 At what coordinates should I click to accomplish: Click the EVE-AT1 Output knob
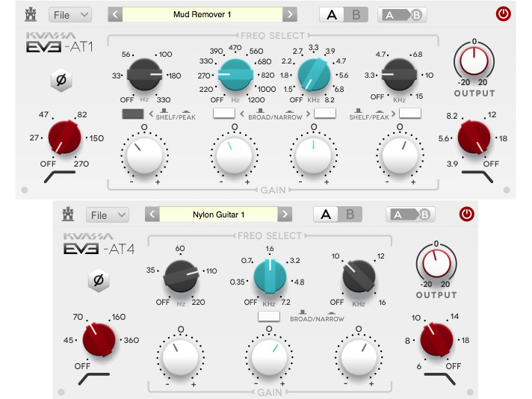point(474,61)
